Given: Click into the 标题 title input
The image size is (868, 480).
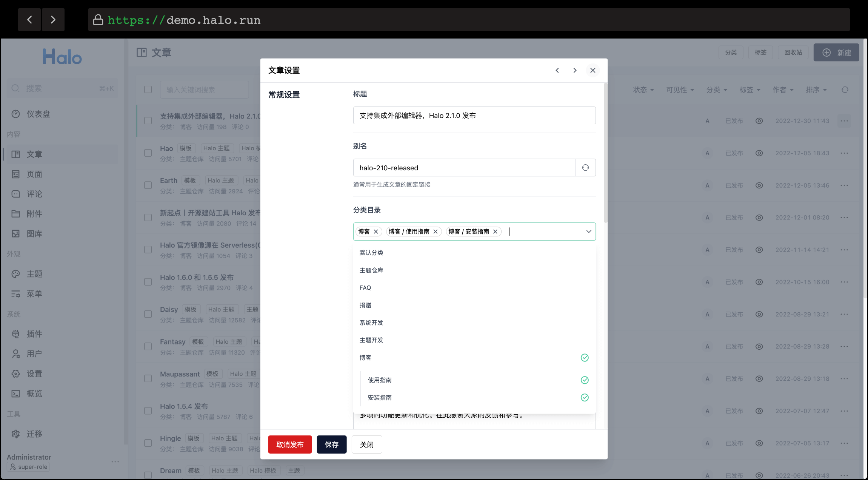Looking at the screenshot, I should coord(474,116).
